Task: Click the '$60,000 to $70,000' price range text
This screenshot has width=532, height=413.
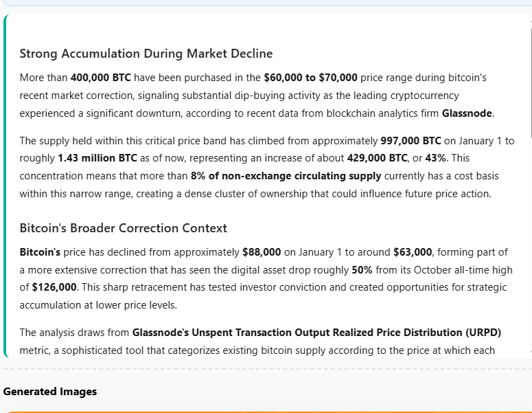Action: point(310,78)
